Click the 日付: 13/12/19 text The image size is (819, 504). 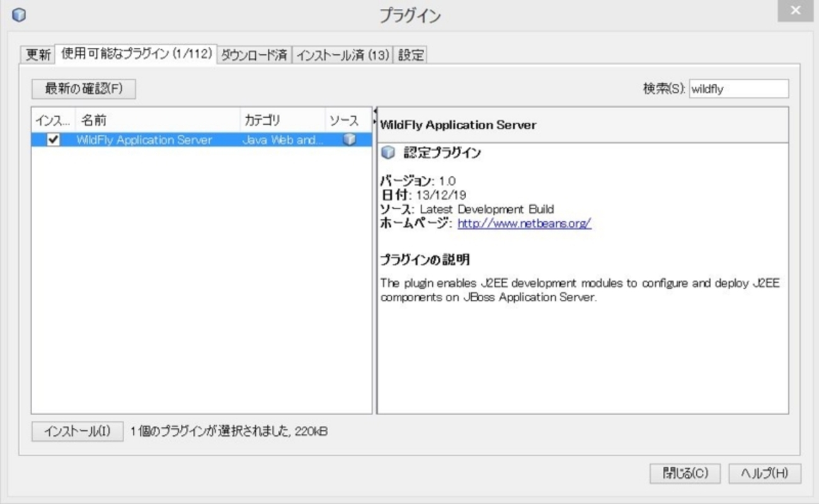[423, 195]
